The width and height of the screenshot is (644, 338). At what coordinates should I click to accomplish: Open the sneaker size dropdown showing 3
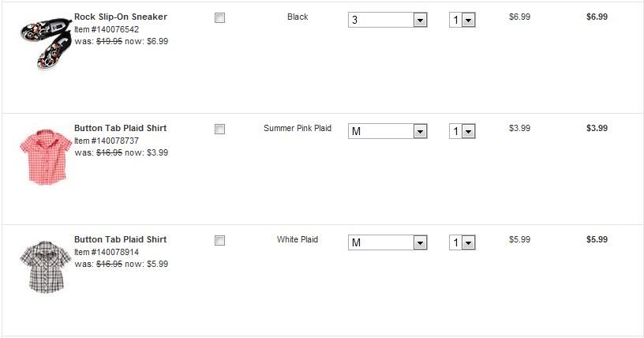(388, 20)
